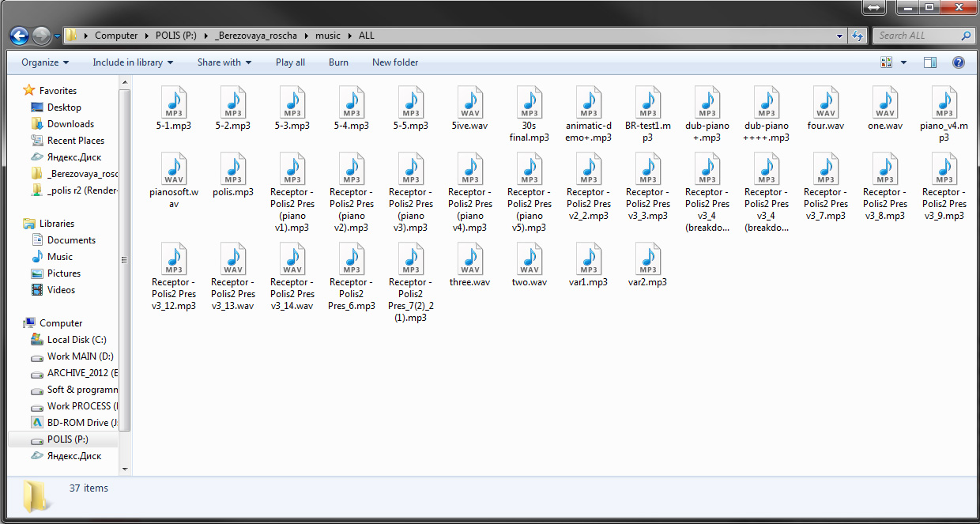This screenshot has height=524, width=980.
Task: Select Receptor - Polis2 Pres (piano v5).mp3 icon
Action: (x=530, y=168)
